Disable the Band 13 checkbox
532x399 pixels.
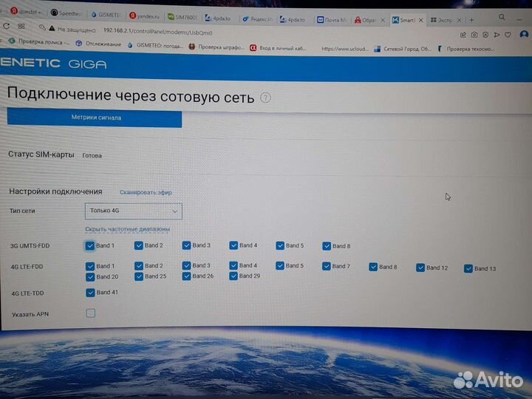pyautogui.click(x=468, y=269)
